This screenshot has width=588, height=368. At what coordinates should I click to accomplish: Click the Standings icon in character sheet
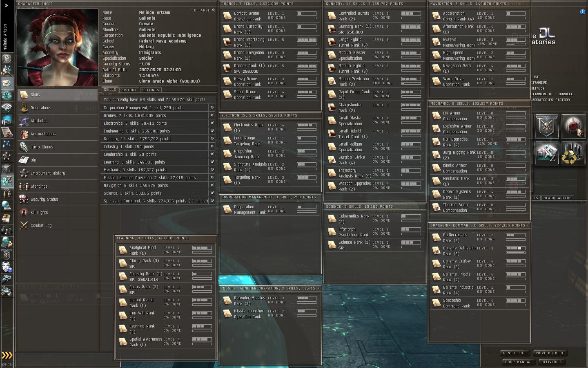[24, 186]
